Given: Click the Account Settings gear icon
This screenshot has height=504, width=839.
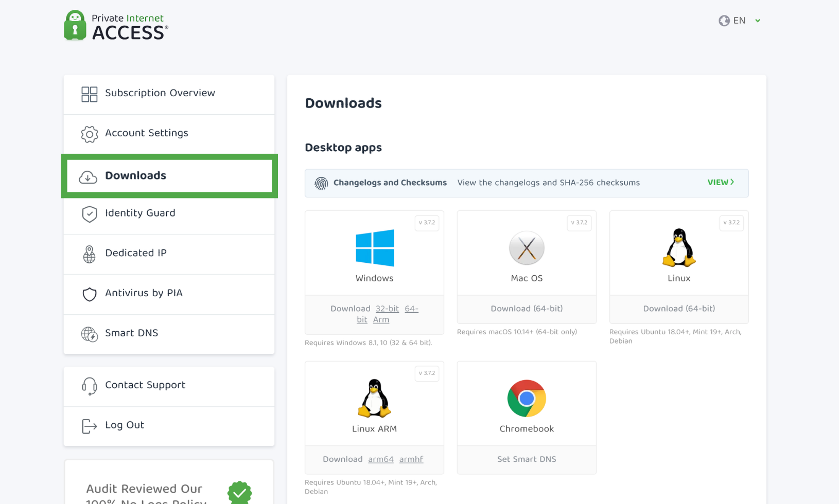Looking at the screenshot, I should 89,134.
